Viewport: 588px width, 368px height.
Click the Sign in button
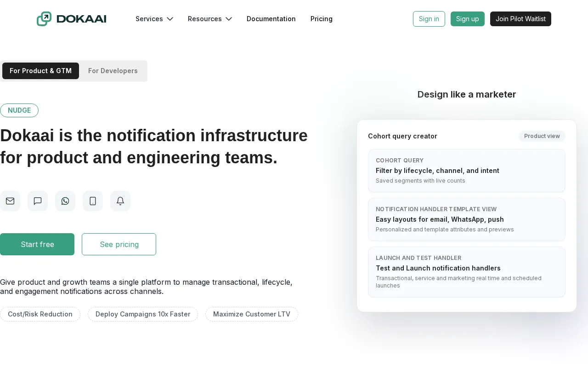[429, 19]
